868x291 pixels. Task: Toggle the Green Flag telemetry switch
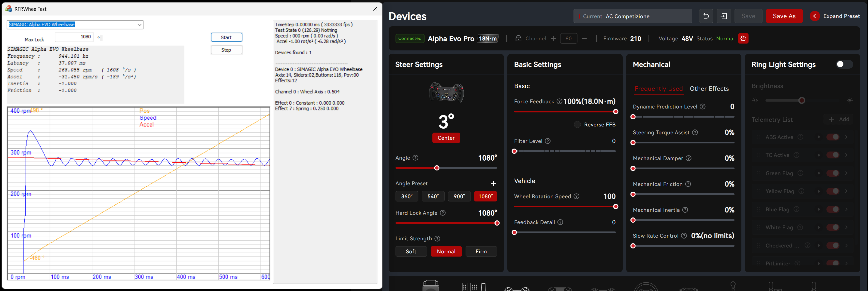(x=833, y=173)
